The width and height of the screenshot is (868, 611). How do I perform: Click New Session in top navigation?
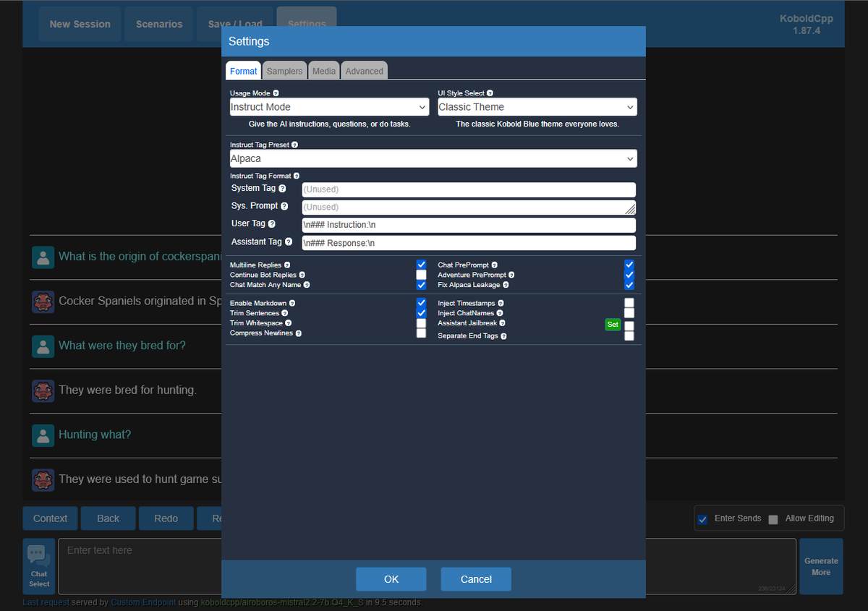point(80,24)
